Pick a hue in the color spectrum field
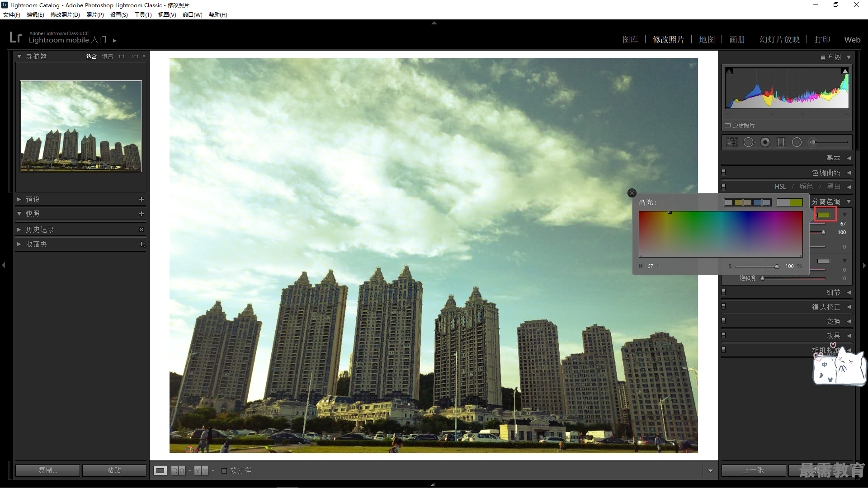This screenshot has height=488, width=868. (721, 234)
